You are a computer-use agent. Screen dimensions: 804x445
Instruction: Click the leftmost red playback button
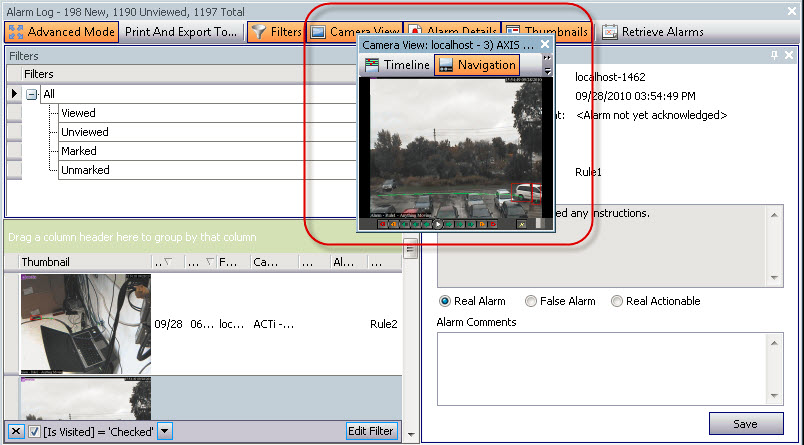tap(383, 224)
